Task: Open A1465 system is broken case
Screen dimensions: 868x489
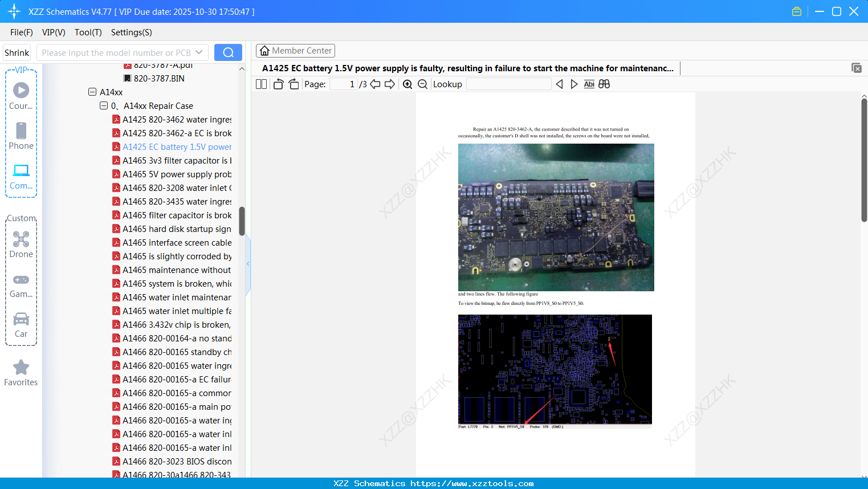Action: (177, 284)
